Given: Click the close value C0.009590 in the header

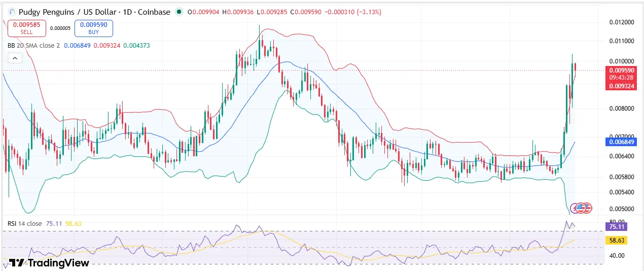Looking at the screenshot, I should [x=305, y=12].
